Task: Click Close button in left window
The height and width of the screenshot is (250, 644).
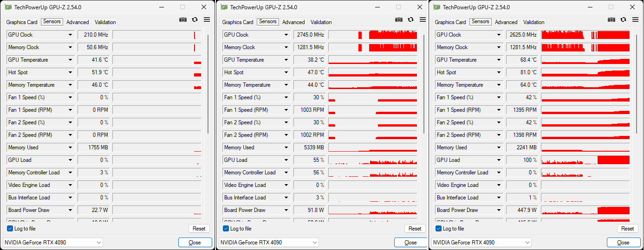Action: click(x=195, y=243)
